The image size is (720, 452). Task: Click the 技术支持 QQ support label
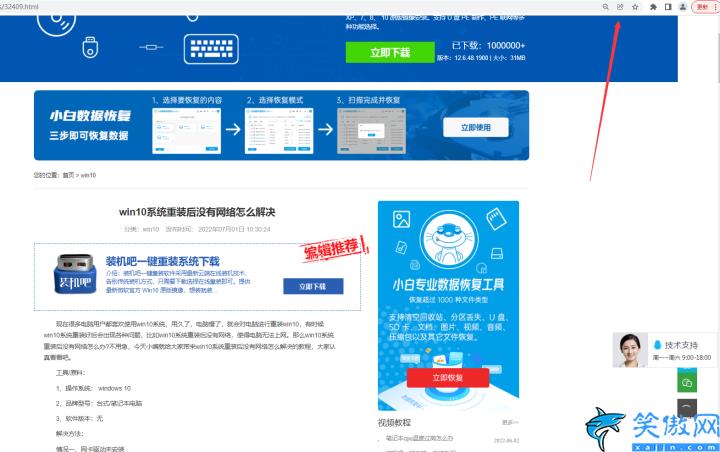681,345
